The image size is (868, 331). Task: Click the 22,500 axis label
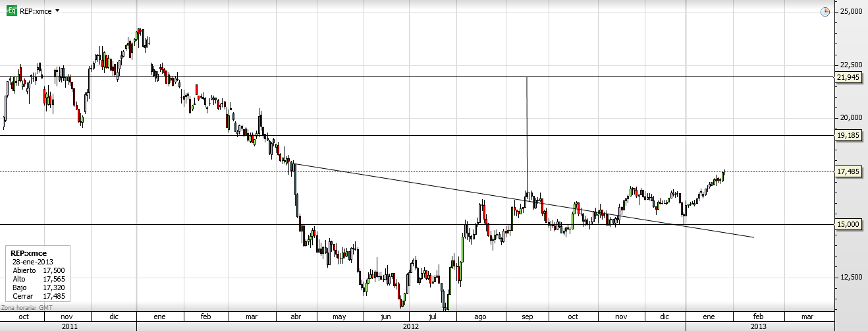point(852,65)
